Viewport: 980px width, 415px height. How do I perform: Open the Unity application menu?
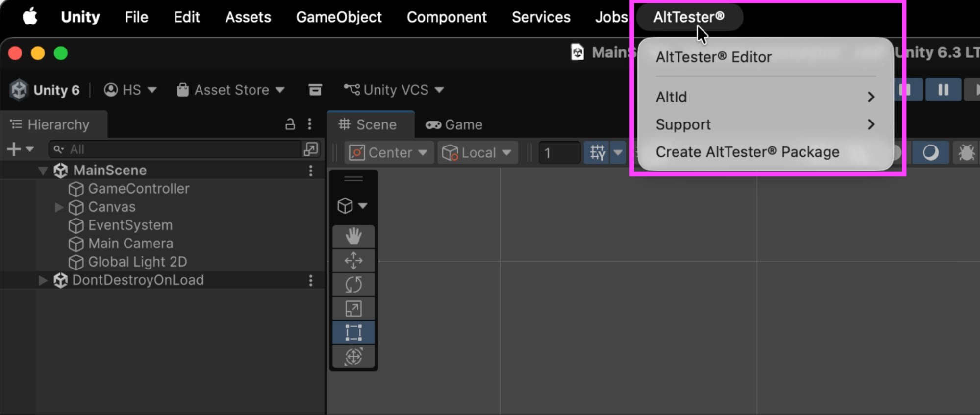(80, 17)
